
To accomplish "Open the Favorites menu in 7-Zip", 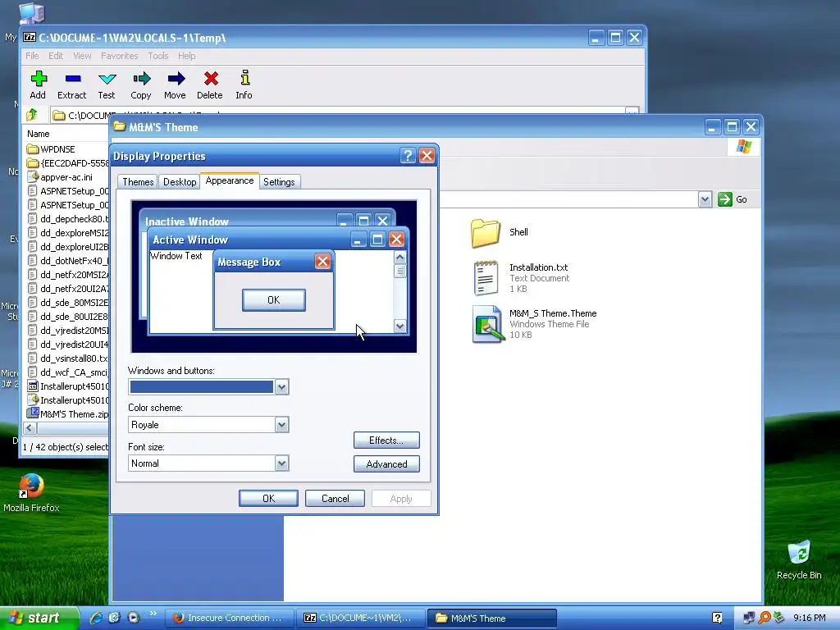I will pyautogui.click(x=120, y=56).
